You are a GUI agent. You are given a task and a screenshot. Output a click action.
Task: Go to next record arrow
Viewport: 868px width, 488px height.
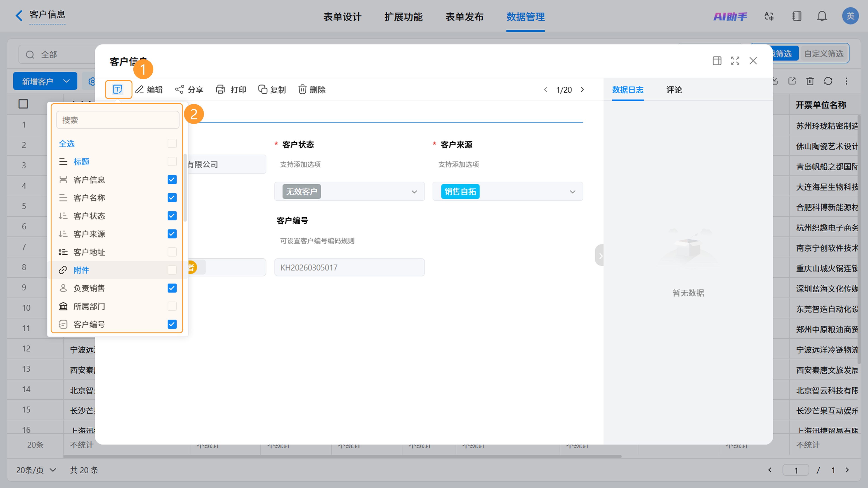click(582, 90)
